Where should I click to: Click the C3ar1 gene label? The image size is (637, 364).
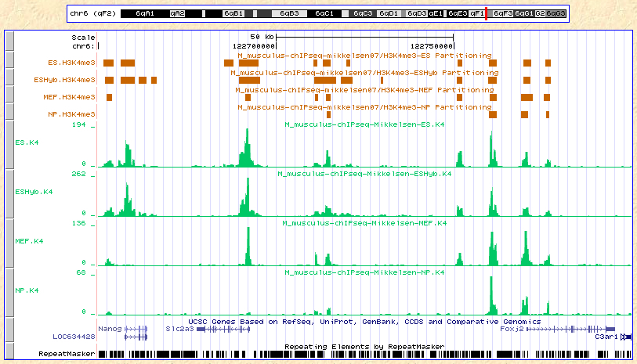pos(606,337)
